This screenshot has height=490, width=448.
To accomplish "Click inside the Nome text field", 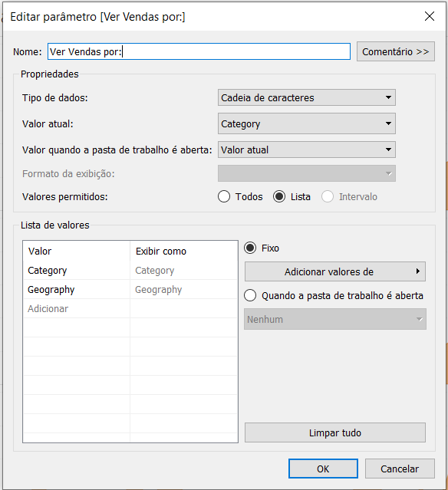I will 199,51.
